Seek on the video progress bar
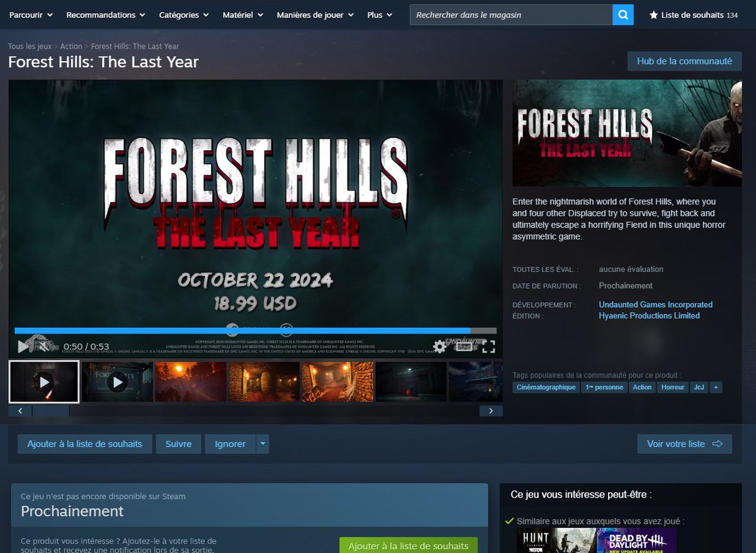Image resolution: width=756 pixels, height=553 pixels. click(x=255, y=330)
